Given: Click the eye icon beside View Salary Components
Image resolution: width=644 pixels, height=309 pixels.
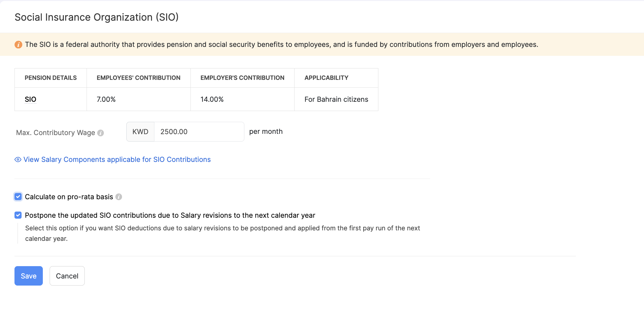Looking at the screenshot, I should 18,160.
